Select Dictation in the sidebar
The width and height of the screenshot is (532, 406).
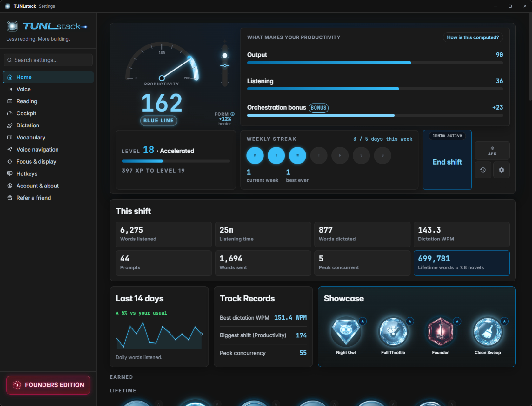pyautogui.click(x=48, y=125)
